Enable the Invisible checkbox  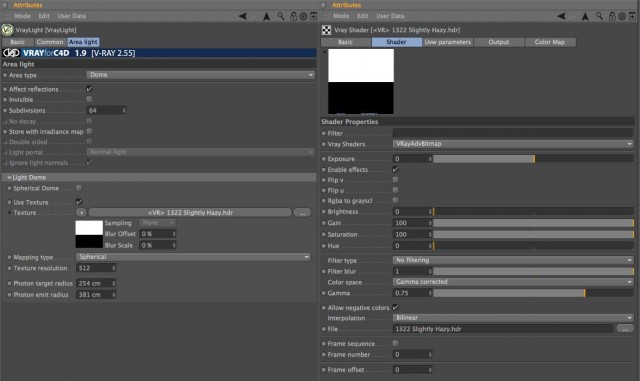(x=89, y=99)
